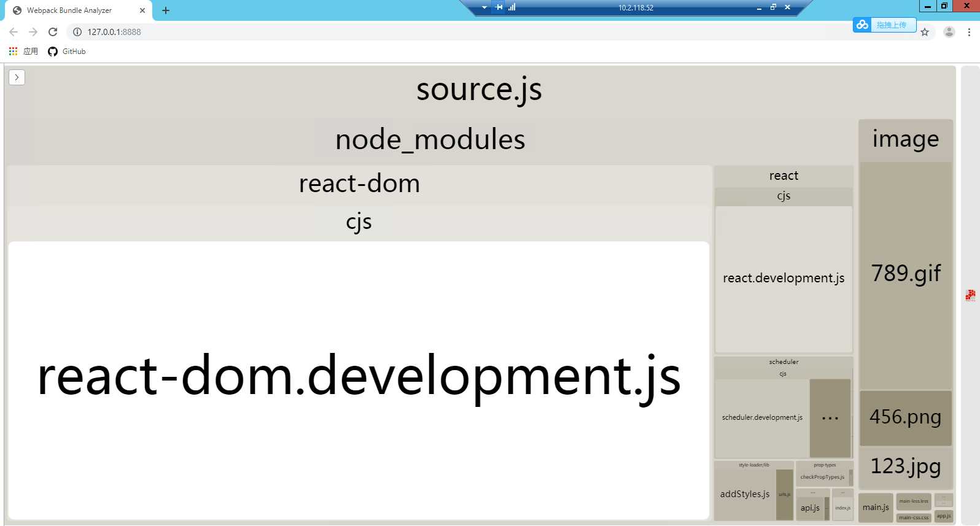The height and width of the screenshot is (526, 980).
Task: Open the remote session bar dropdown arrow
Action: pyautogui.click(x=484, y=7)
